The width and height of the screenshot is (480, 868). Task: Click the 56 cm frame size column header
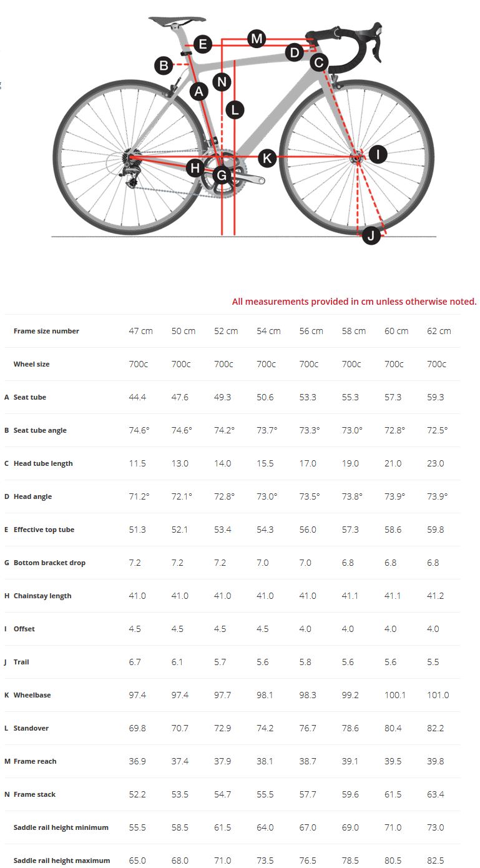311,331
